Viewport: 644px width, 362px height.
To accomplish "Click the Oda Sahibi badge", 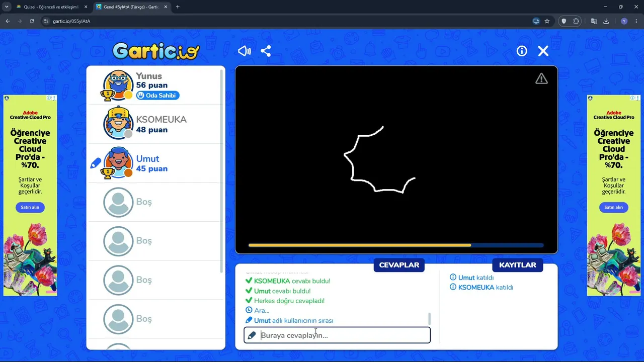I will click(157, 95).
